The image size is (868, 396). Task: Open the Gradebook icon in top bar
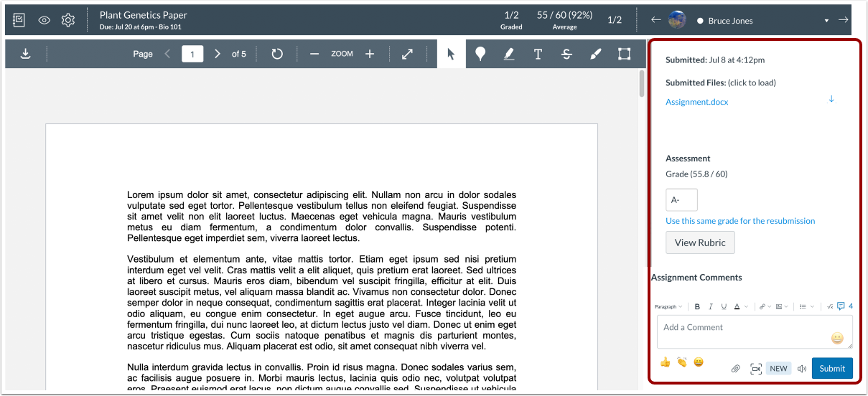pyautogui.click(x=19, y=20)
